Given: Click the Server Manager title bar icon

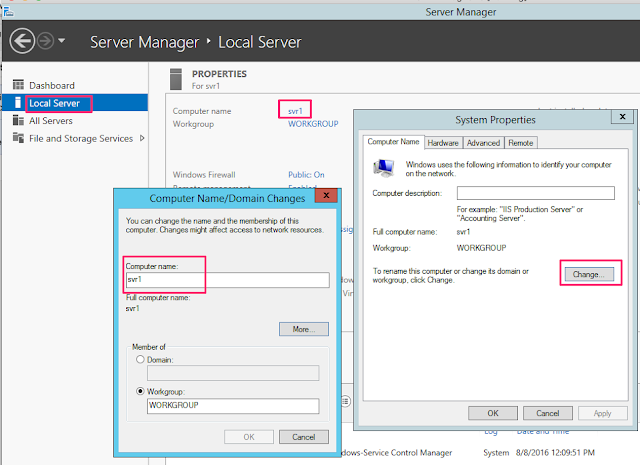Looking at the screenshot, I should [x=8, y=12].
